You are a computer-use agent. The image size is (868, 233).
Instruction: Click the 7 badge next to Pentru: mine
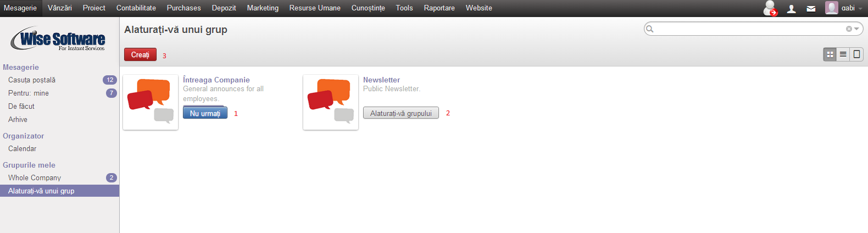[112, 93]
